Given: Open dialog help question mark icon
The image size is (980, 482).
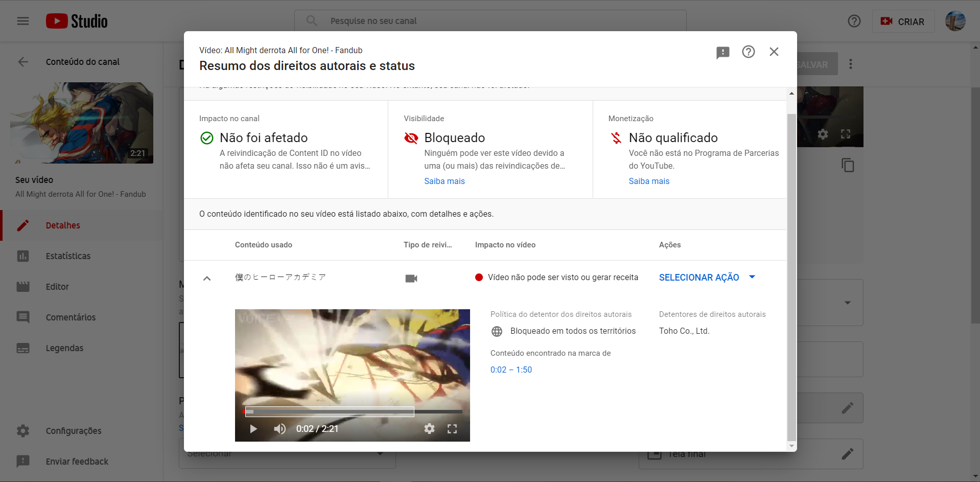Looking at the screenshot, I should (748, 52).
